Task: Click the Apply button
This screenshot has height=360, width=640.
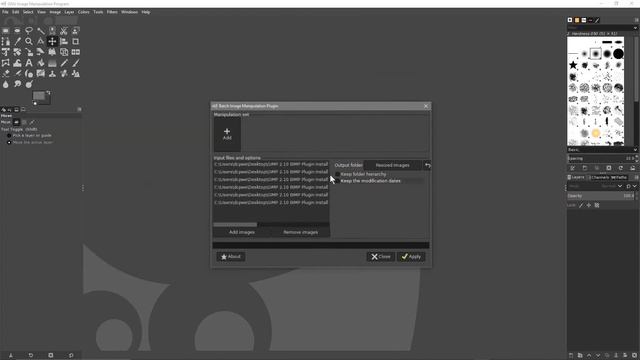Action: [x=411, y=257]
